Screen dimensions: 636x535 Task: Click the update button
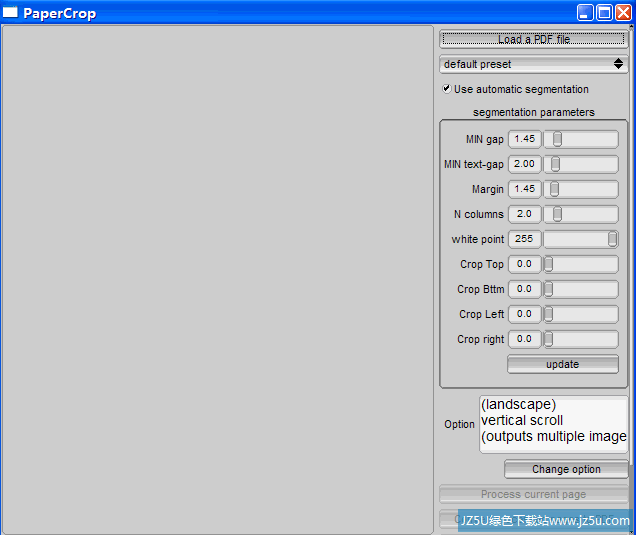click(563, 364)
